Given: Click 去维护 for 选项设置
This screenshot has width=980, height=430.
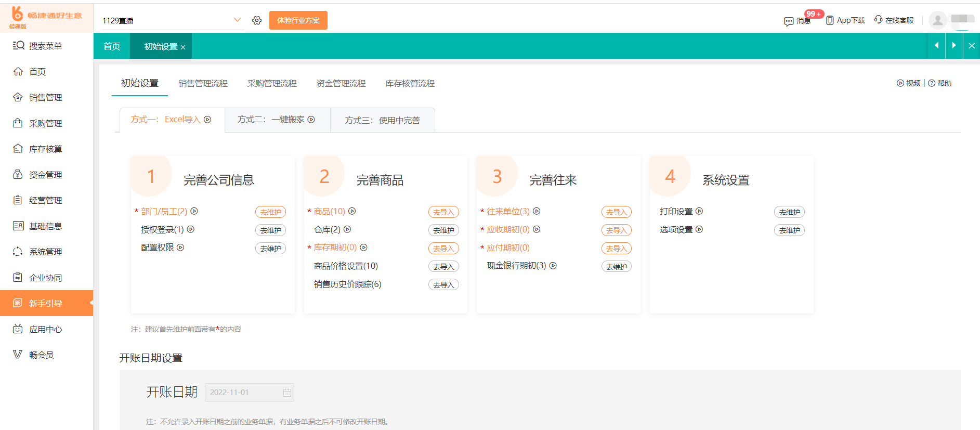Looking at the screenshot, I should (x=789, y=230).
